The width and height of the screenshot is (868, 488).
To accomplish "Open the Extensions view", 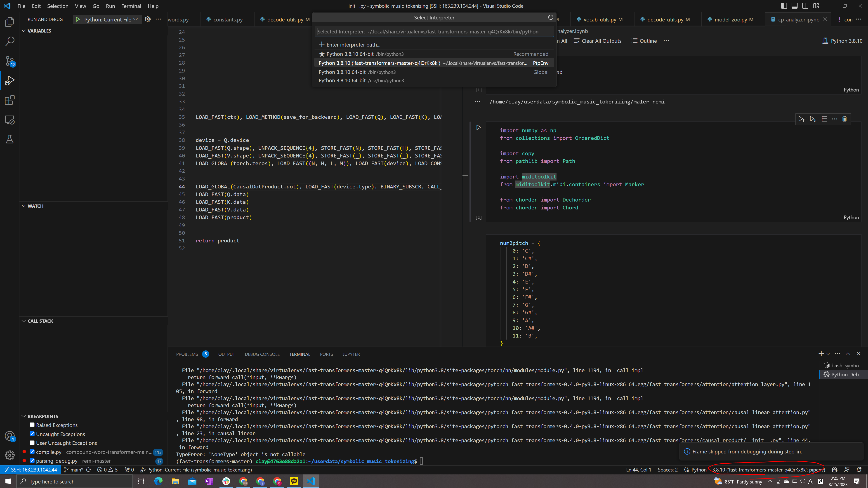I will [10, 100].
